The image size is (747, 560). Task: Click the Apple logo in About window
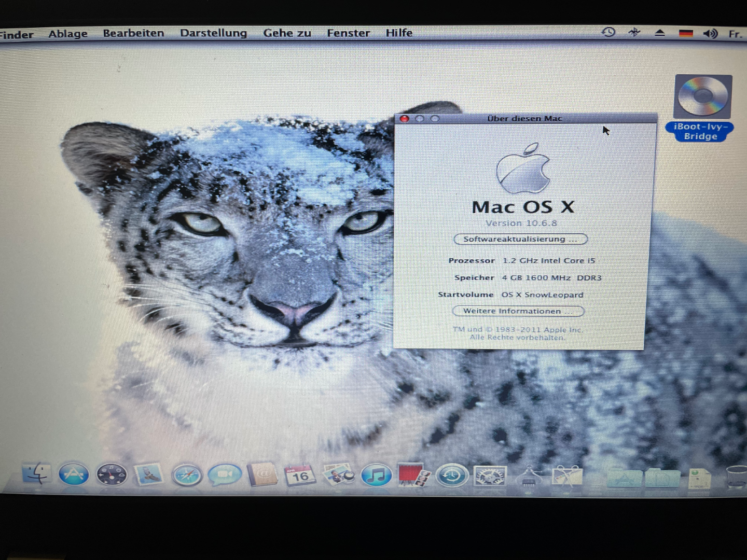click(x=523, y=169)
